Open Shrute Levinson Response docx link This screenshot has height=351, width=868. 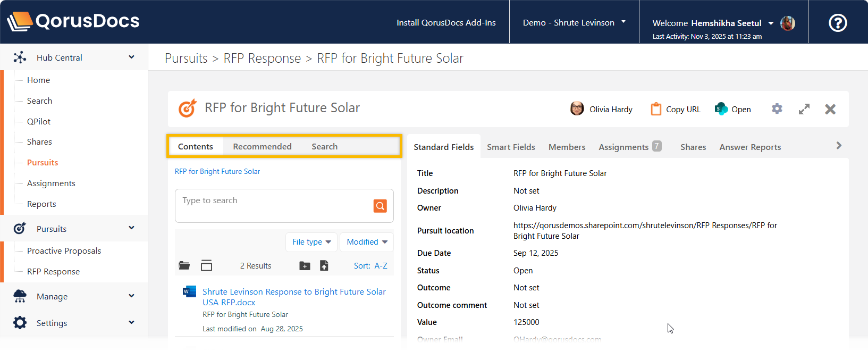click(294, 297)
